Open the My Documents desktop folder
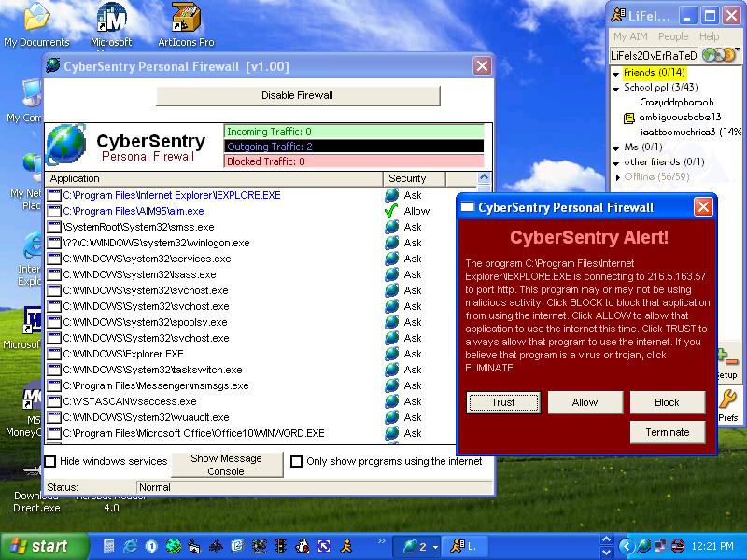The image size is (747, 560). coord(36,19)
